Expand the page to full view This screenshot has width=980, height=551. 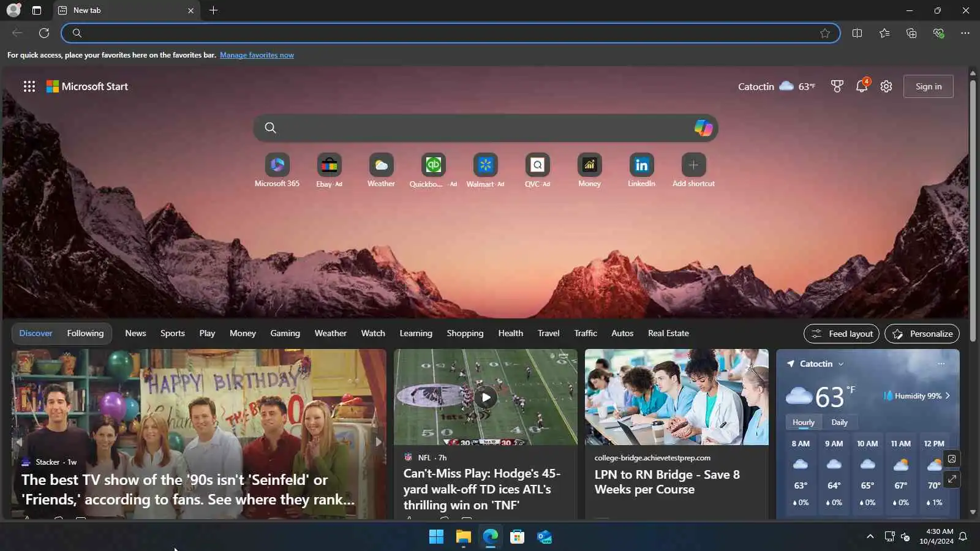(952, 479)
